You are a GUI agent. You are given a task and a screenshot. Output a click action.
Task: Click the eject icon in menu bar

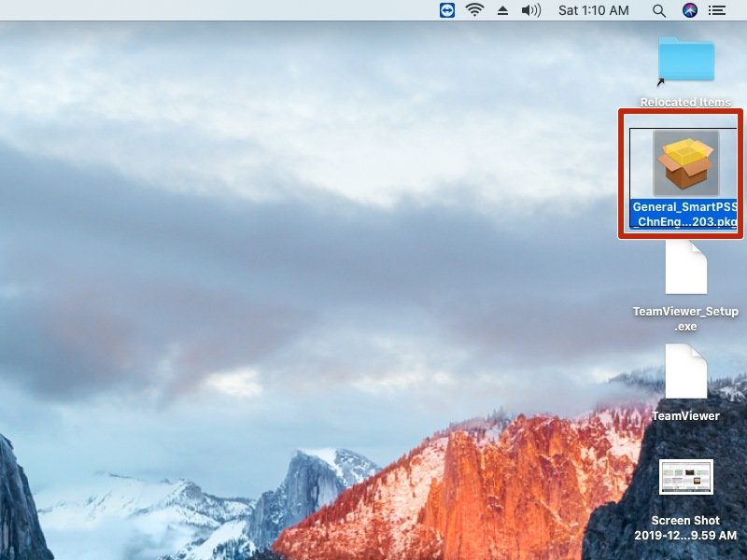coord(502,10)
